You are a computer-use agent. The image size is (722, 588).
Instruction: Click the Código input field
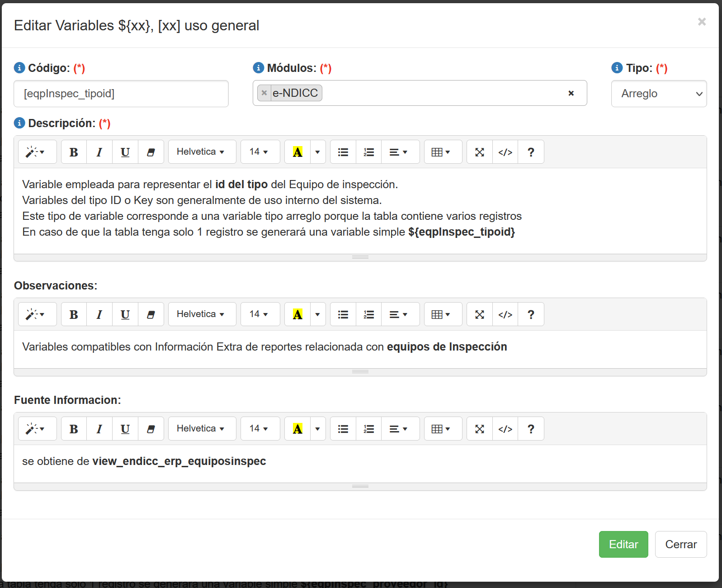coord(121,94)
